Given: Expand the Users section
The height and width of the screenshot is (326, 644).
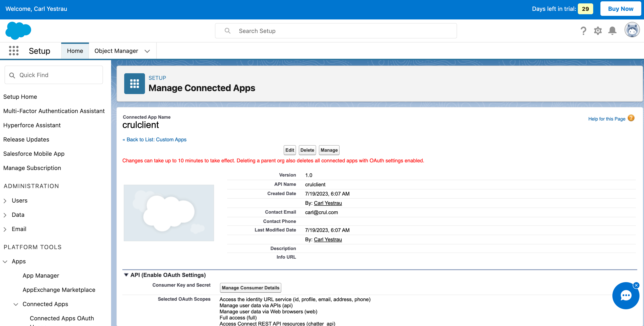Looking at the screenshot, I should [x=5, y=201].
